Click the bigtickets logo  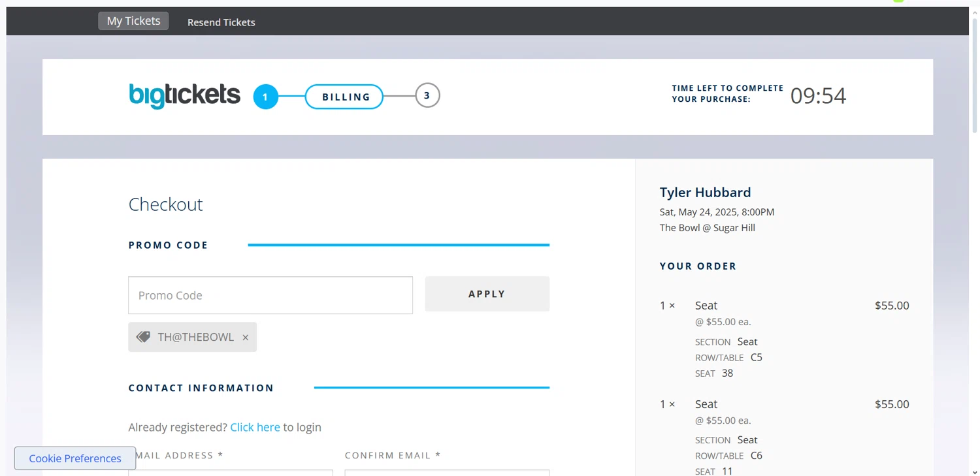click(185, 96)
